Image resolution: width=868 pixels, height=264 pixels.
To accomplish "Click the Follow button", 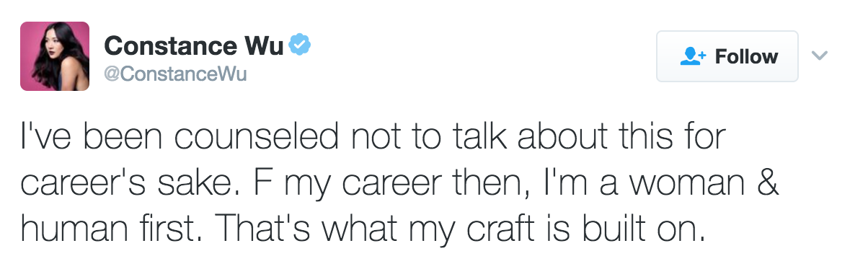I will (727, 56).
